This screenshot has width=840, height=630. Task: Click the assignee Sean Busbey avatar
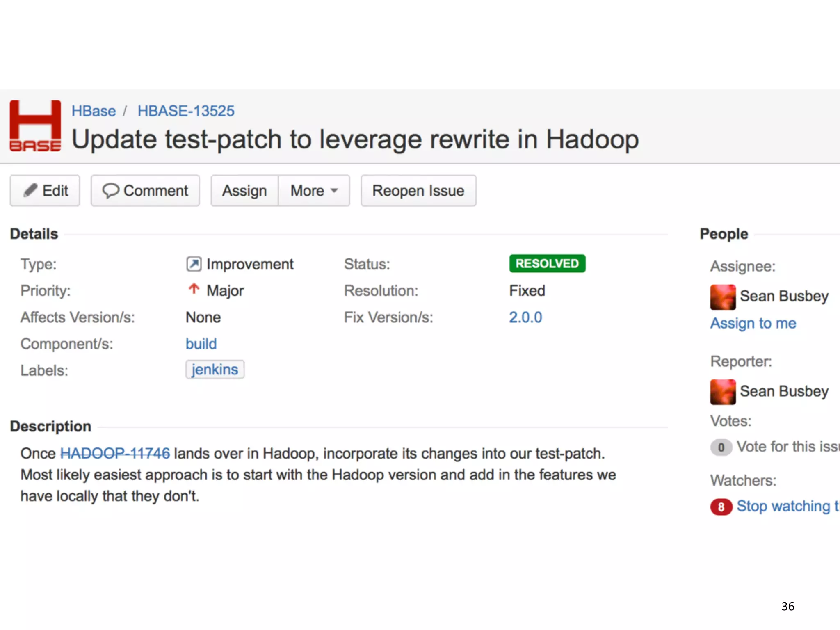click(x=723, y=297)
